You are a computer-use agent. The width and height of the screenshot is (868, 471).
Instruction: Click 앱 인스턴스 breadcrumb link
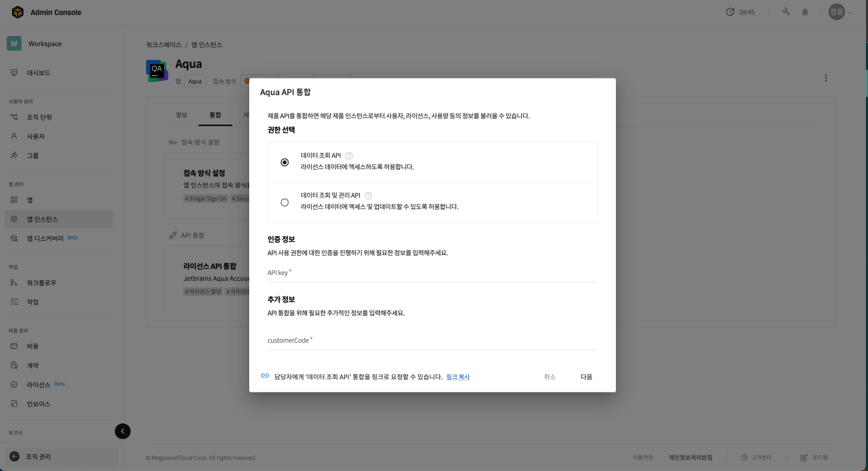207,45
